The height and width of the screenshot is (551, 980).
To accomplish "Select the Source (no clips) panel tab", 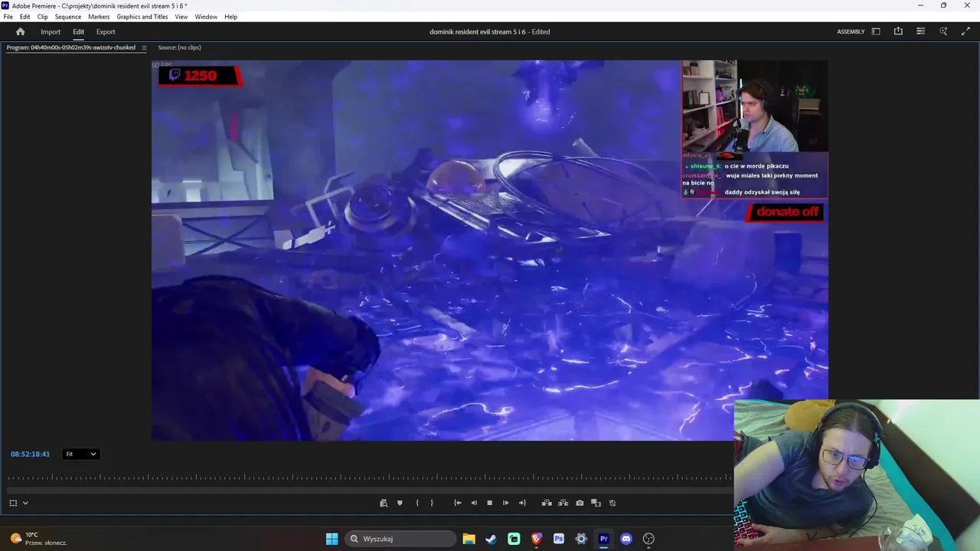I will click(179, 47).
